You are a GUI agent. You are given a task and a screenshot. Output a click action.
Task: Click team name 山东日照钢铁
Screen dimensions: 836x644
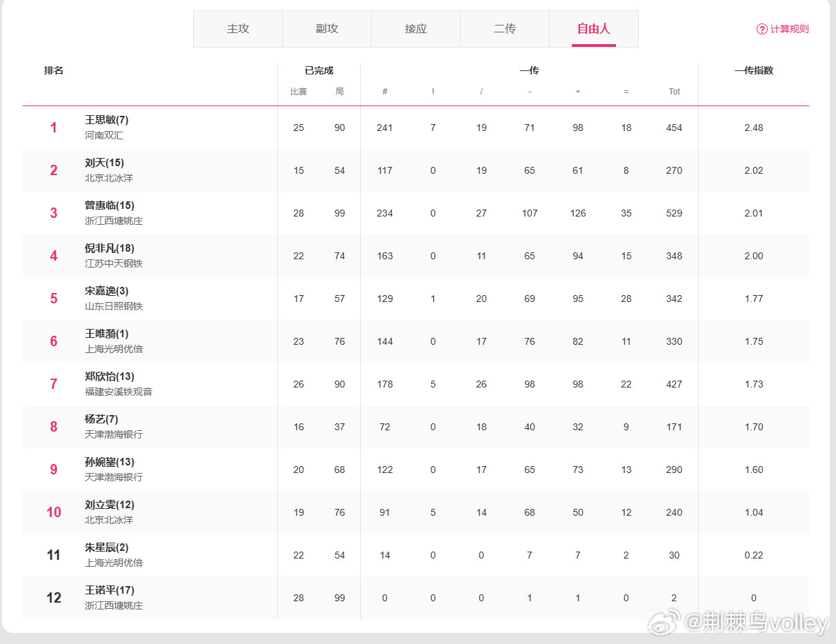pos(114,306)
